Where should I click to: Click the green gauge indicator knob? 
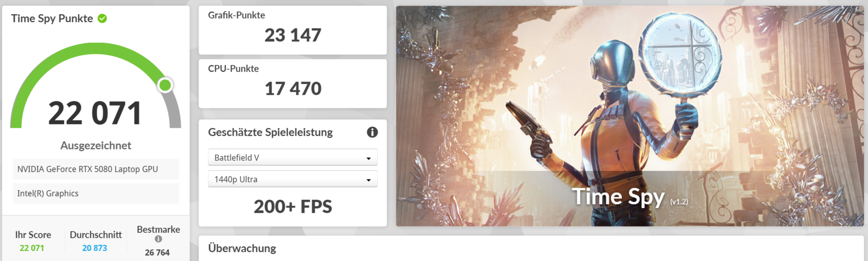point(165,85)
